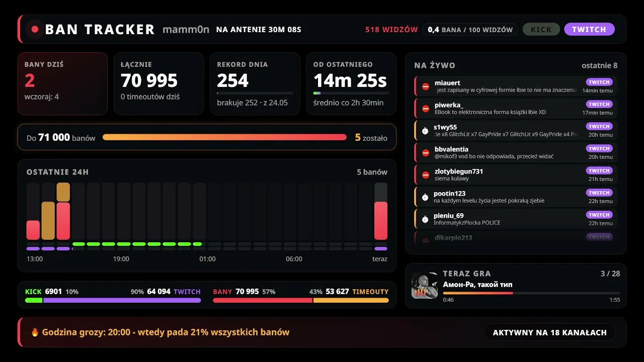Screen dimensions: 644x362
Task: Click the ban icon beside zlotybiegun731
Action: tap(426, 175)
